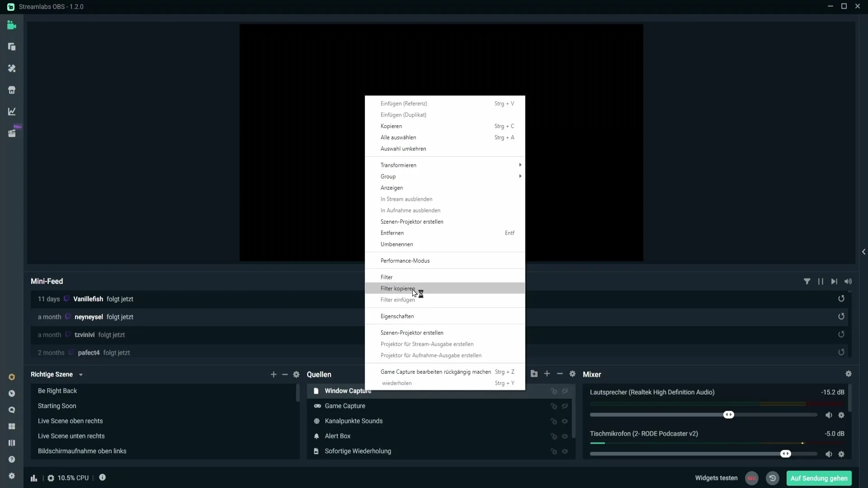Open the dashboard gauge sidebar icon
868x488 pixels.
point(12,394)
